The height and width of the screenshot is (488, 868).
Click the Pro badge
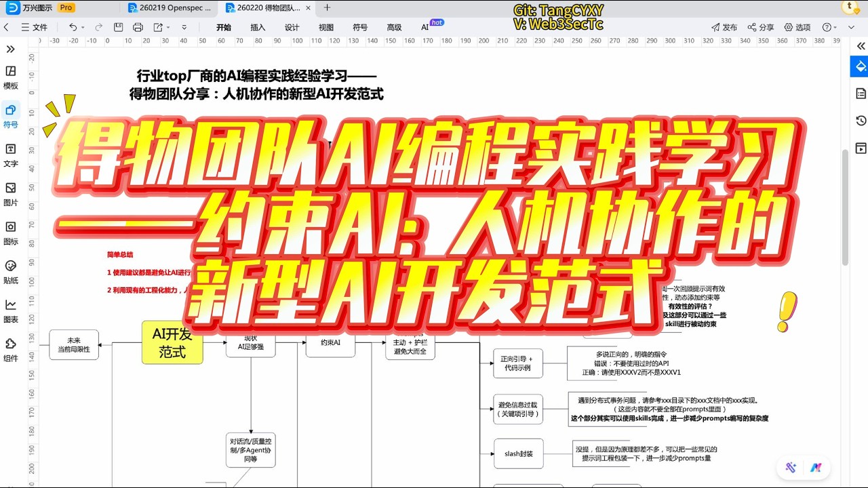click(x=66, y=7)
